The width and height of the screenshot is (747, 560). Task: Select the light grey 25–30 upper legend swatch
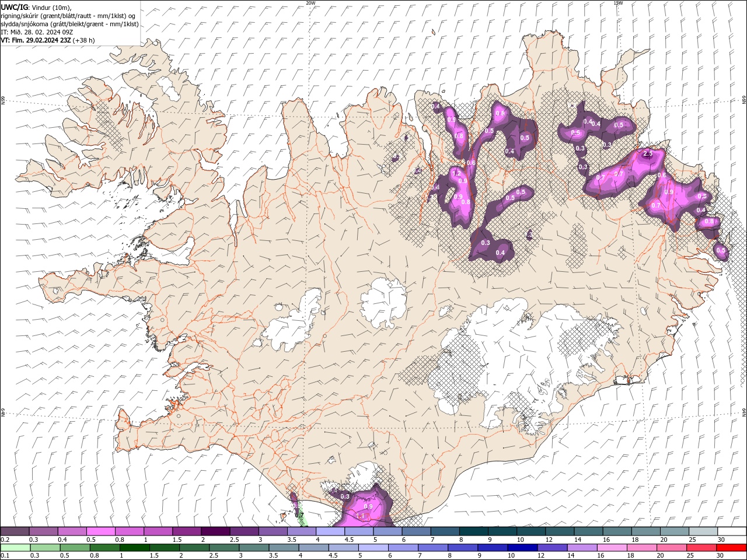703,531
